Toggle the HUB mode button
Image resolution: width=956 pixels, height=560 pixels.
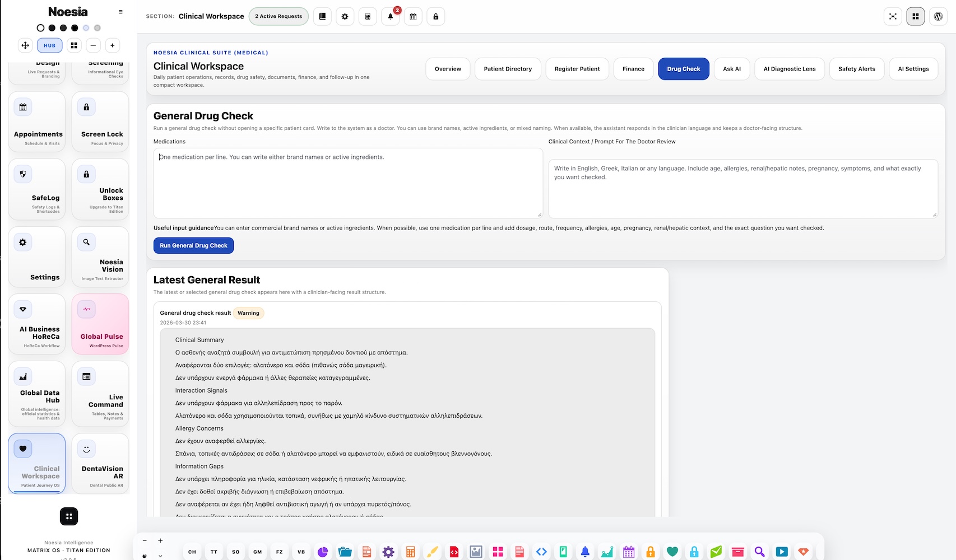[x=50, y=45]
